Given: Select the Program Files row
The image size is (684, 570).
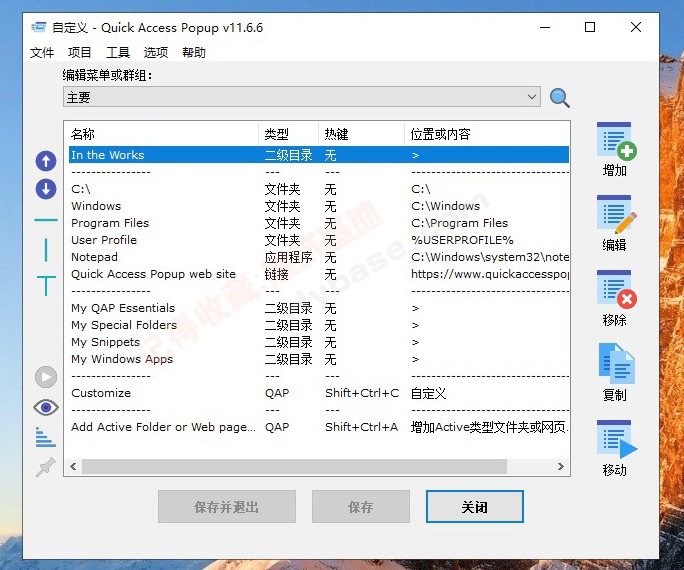Looking at the screenshot, I should (318, 223).
